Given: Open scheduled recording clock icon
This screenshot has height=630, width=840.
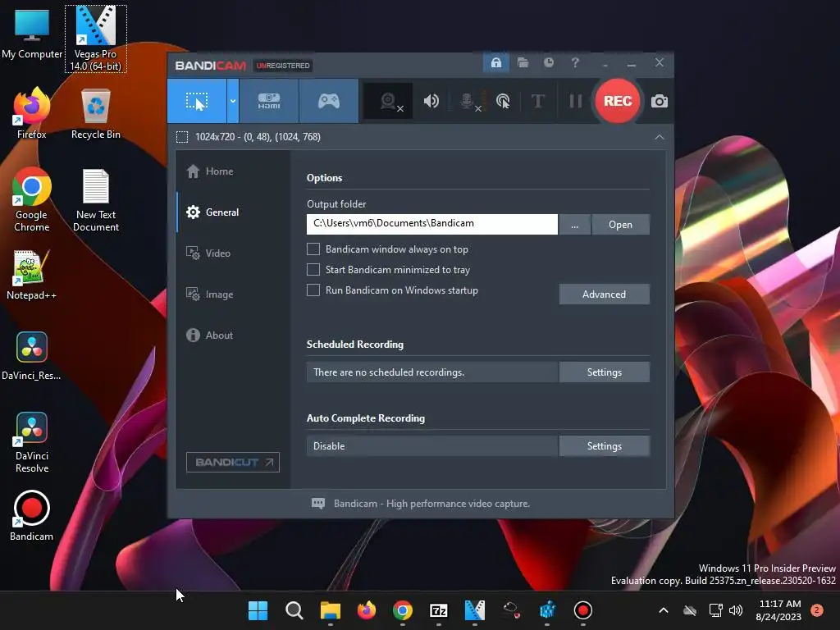Looking at the screenshot, I should (x=549, y=62).
